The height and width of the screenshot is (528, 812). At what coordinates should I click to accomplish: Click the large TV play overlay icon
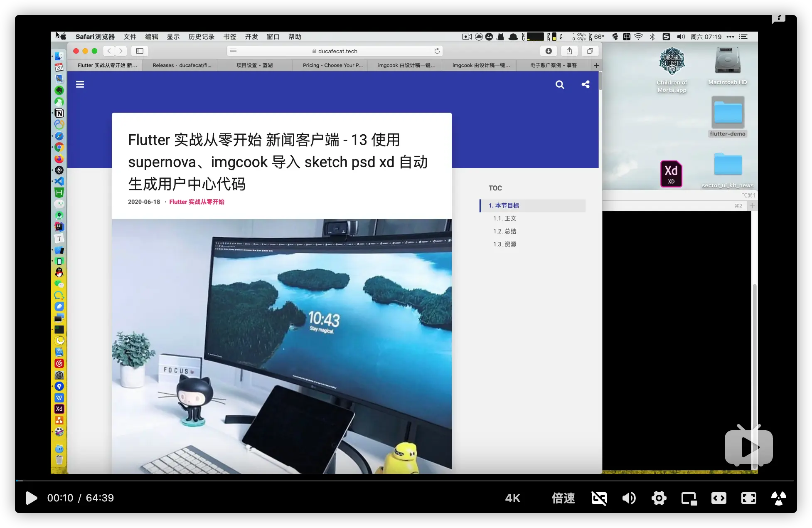pyautogui.click(x=748, y=447)
